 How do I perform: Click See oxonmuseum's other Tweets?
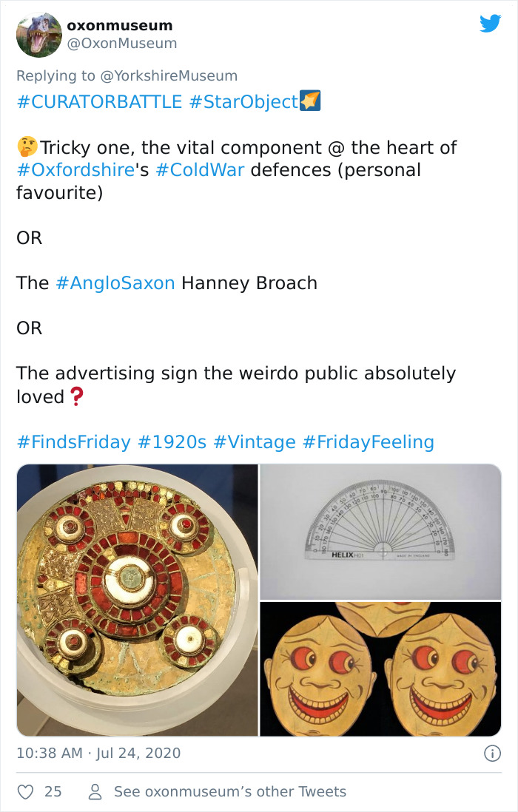[229, 791]
